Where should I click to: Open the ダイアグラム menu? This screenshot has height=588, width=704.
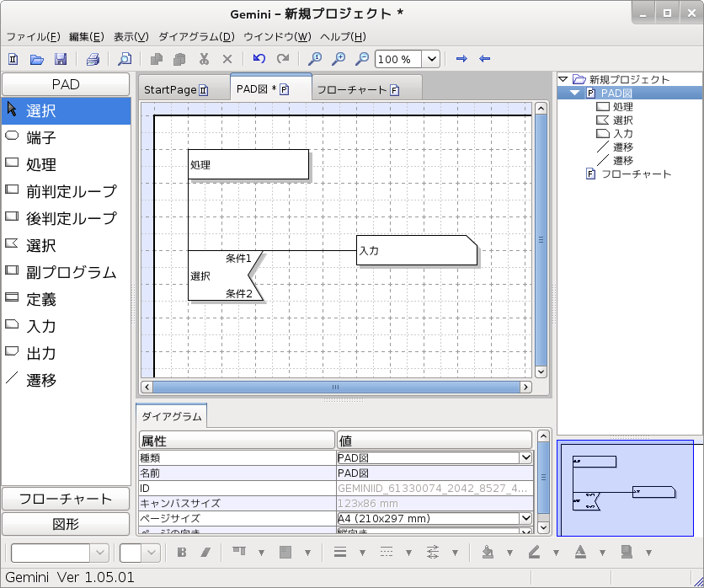coord(197,37)
